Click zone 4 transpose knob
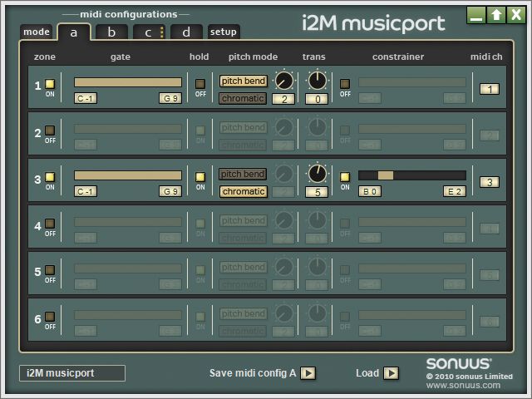This screenshot has width=532, height=399. (x=318, y=220)
